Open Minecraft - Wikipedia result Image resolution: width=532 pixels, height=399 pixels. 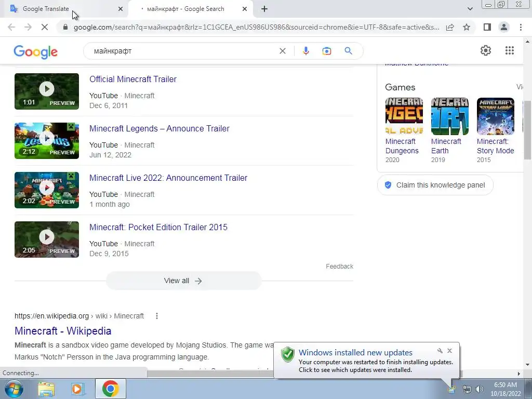pos(63,331)
